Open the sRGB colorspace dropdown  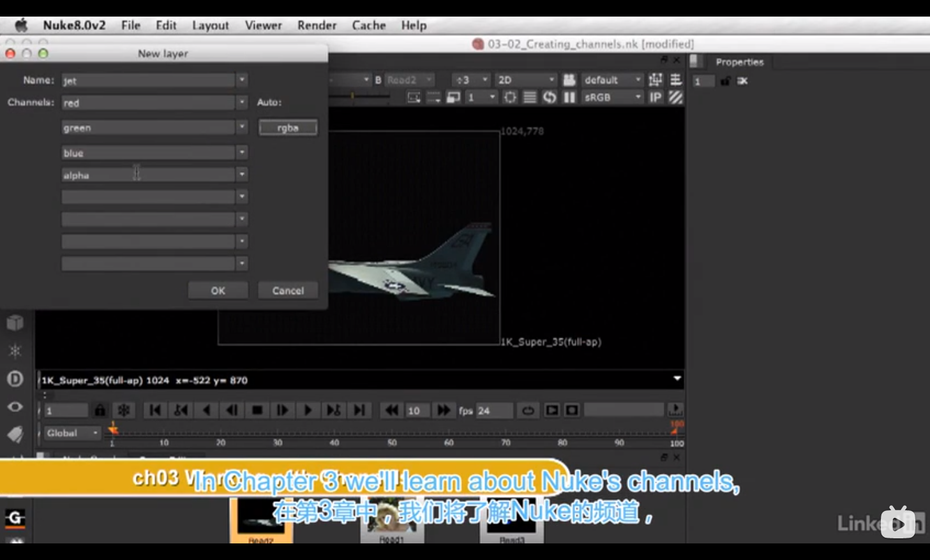tap(612, 98)
